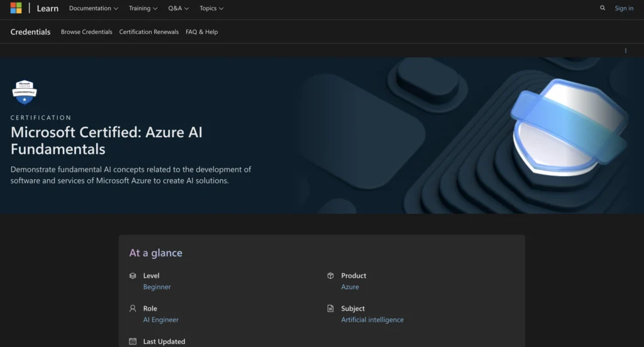Follow the Artificial intelligence subject link
This screenshot has height=347, width=644.
[x=372, y=319]
